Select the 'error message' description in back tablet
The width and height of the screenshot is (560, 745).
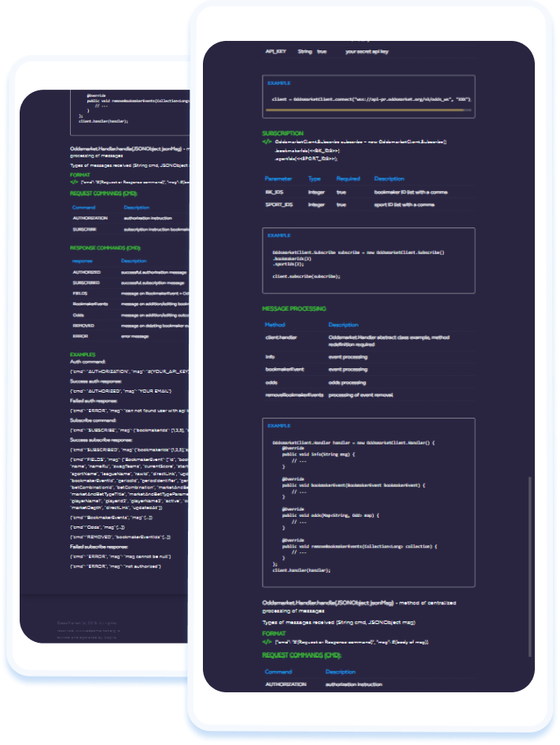pyautogui.click(x=135, y=336)
